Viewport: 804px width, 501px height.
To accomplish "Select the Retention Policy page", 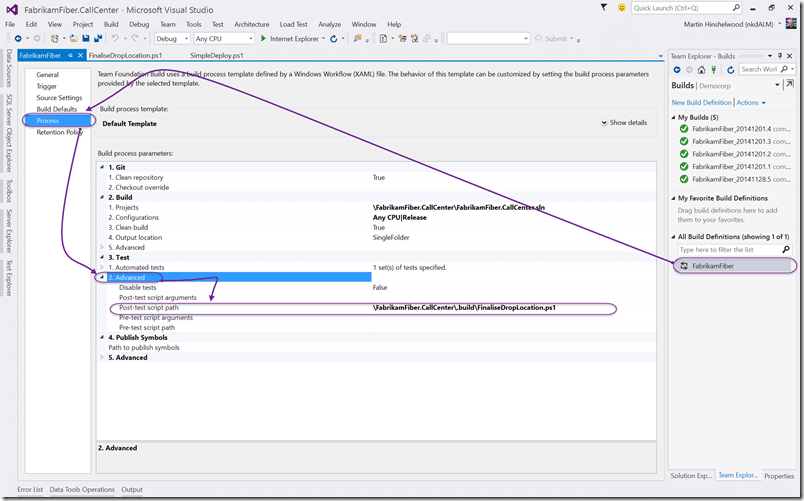I will click(x=59, y=132).
